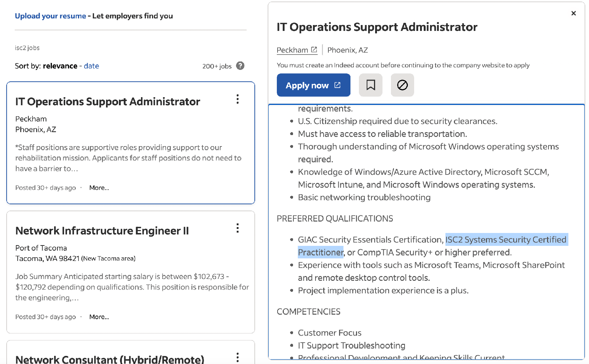Open the Upload your resume link
589x364 pixels.
(50, 16)
